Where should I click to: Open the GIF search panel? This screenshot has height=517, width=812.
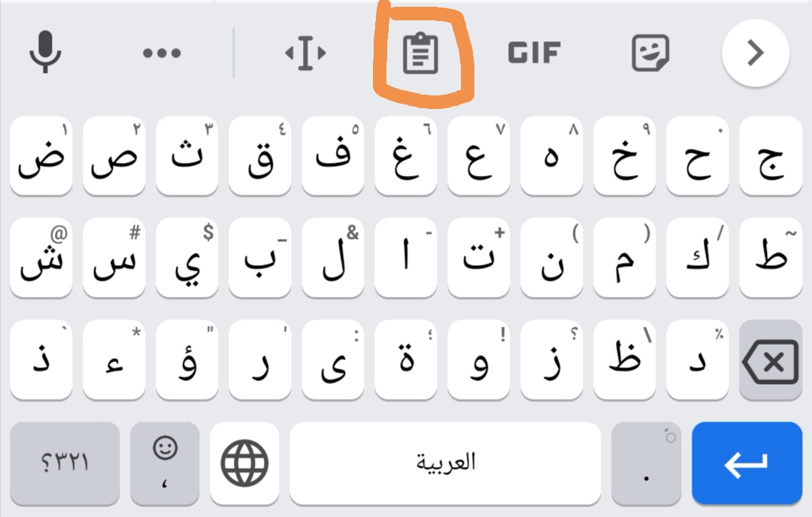pos(535,53)
